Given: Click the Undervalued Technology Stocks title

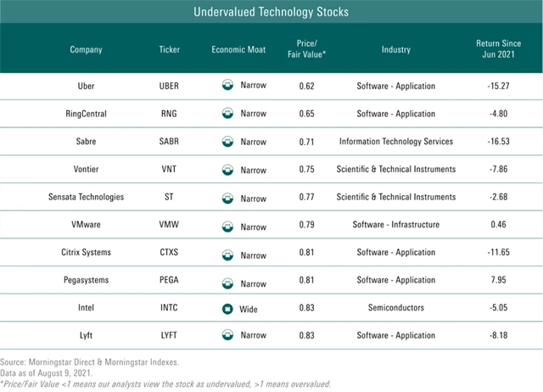Looking at the screenshot, I should pos(271,13).
